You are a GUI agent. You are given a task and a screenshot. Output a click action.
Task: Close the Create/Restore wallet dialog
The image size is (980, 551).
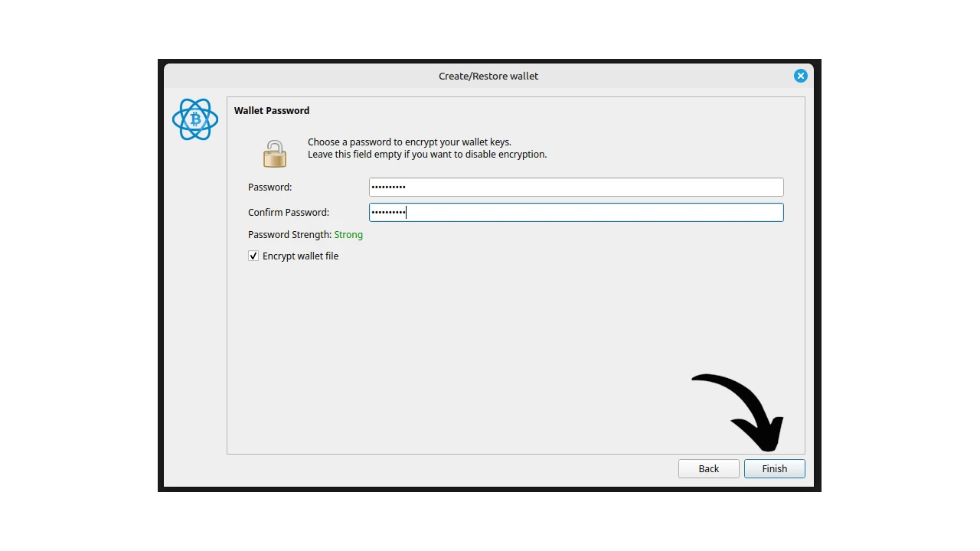[x=800, y=76]
